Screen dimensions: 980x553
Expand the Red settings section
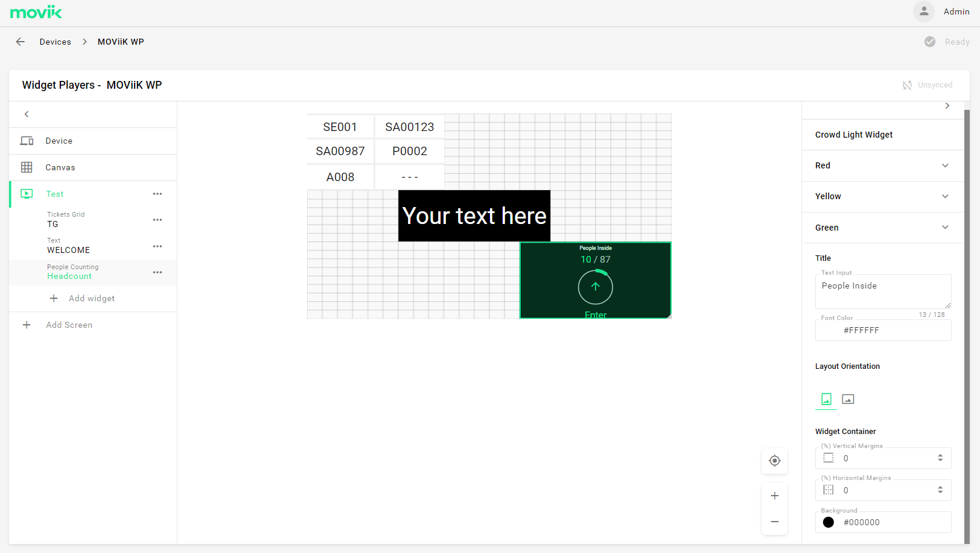click(883, 165)
